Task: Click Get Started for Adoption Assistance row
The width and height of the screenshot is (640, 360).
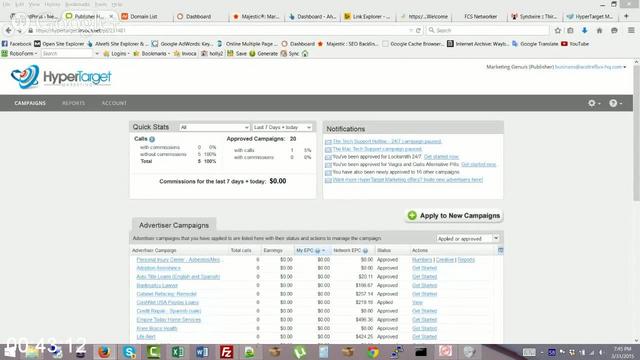Action: (424, 268)
